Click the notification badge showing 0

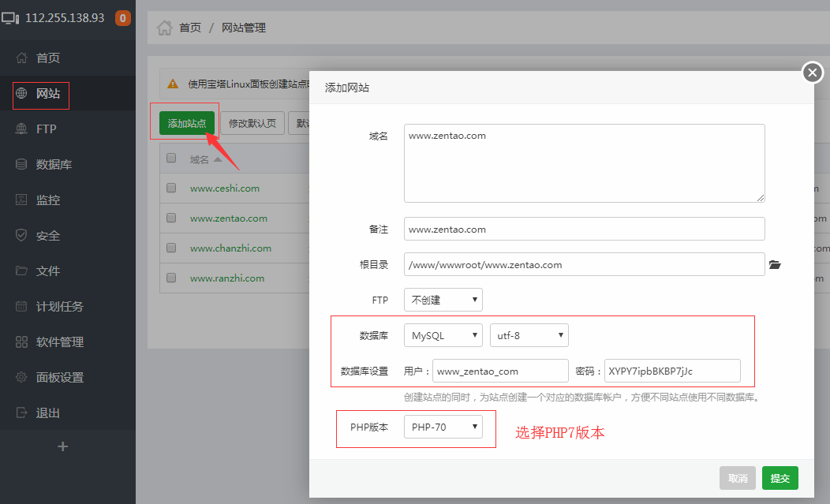[123, 18]
